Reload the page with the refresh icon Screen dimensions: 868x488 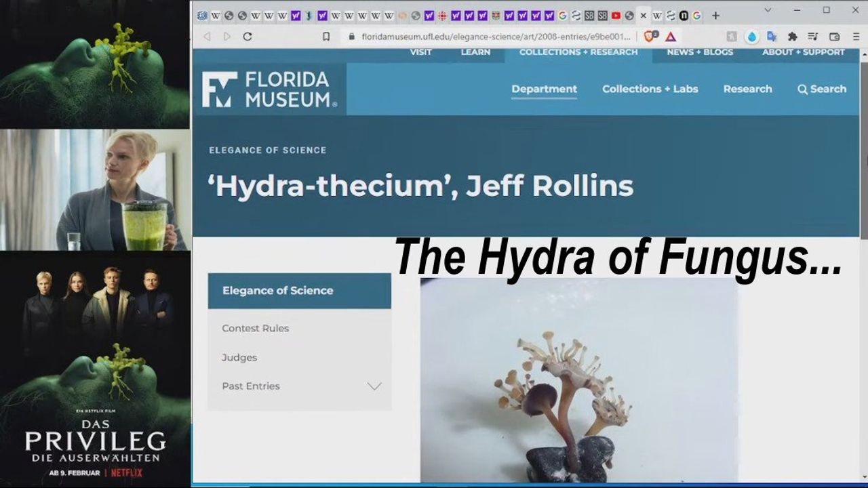[248, 37]
